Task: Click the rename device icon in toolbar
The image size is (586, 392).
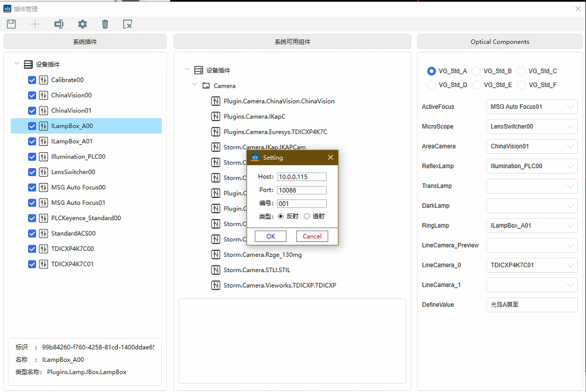Action: 59,24
